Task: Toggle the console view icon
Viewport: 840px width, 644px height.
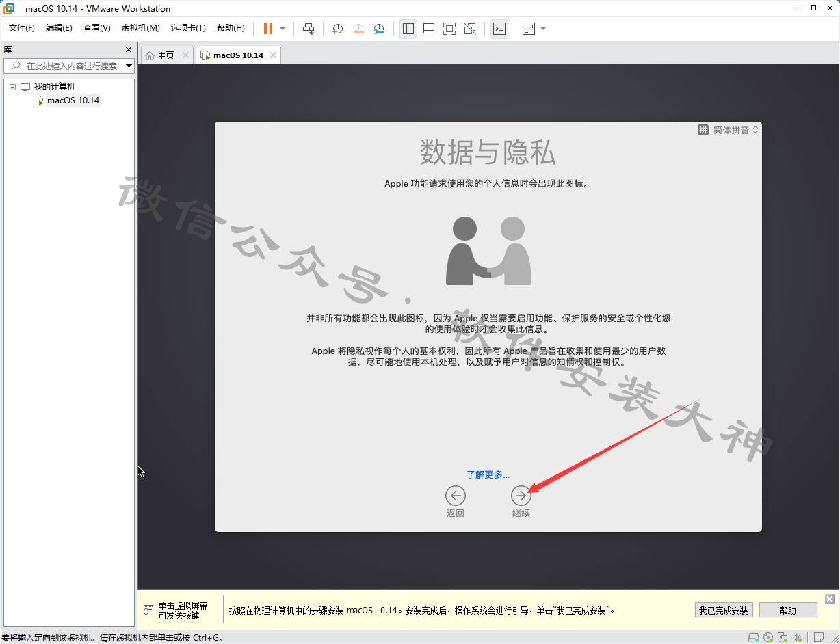Action: click(499, 29)
